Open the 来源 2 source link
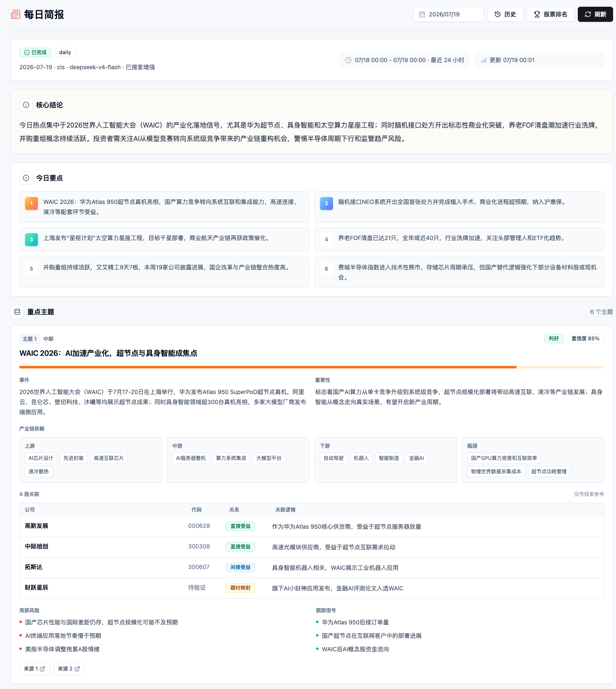Viewport: 616px width, 689px height. coord(69,669)
